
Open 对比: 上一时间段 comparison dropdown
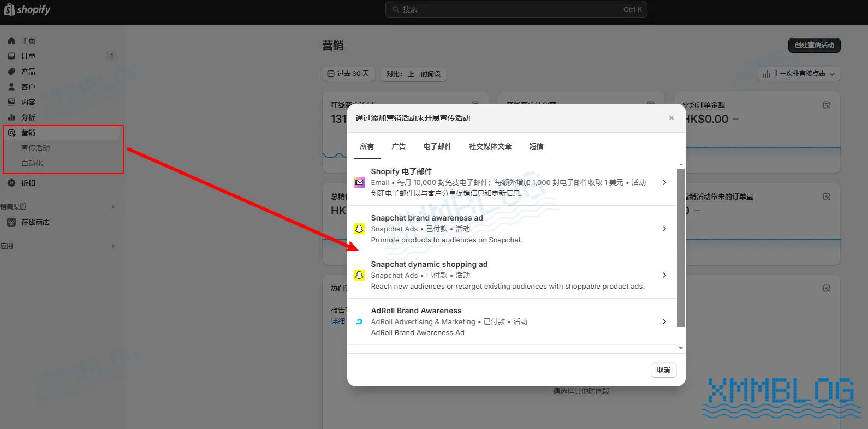pos(413,74)
